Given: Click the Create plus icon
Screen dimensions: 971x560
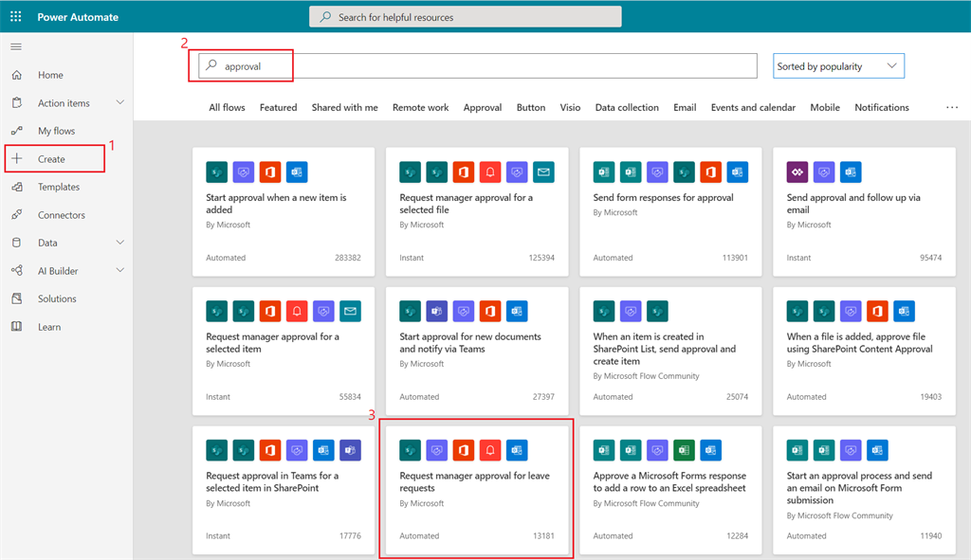Looking at the screenshot, I should click(x=17, y=158).
